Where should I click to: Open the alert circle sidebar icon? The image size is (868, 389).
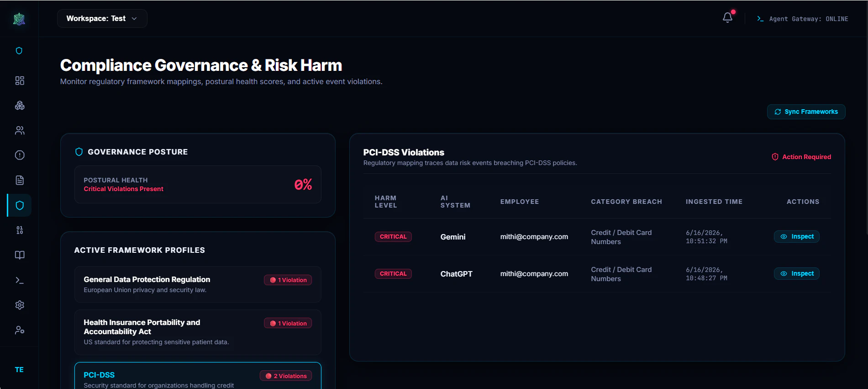tap(20, 155)
